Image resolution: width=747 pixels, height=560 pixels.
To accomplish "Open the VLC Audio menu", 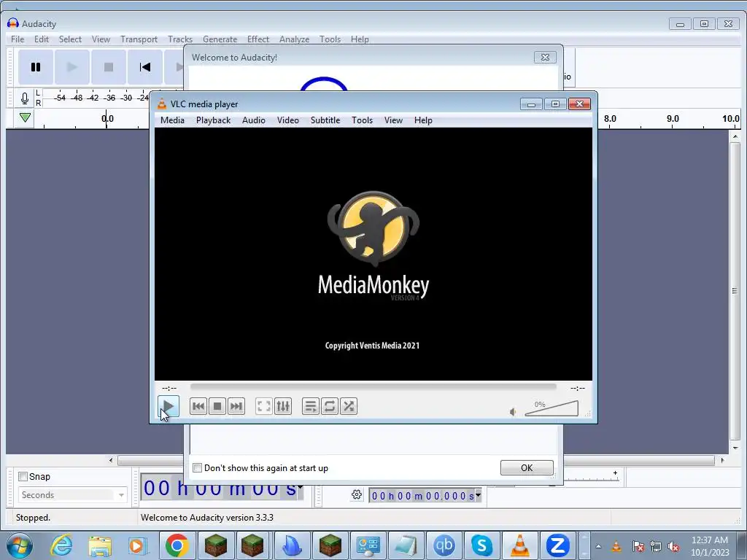I will 253,120.
